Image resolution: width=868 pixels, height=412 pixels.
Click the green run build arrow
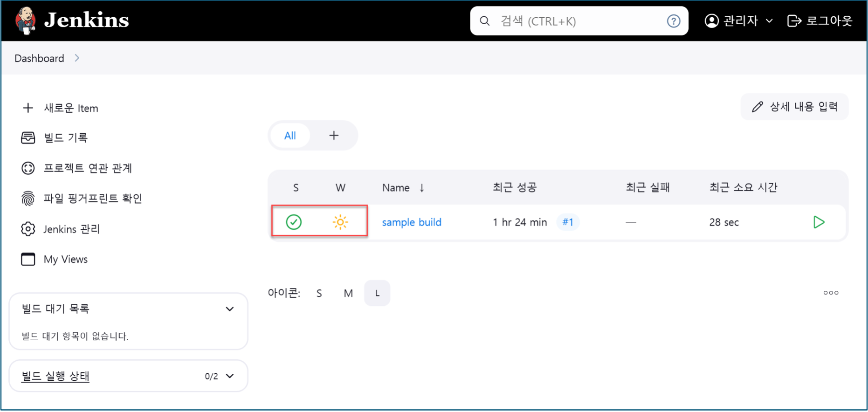(818, 222)
